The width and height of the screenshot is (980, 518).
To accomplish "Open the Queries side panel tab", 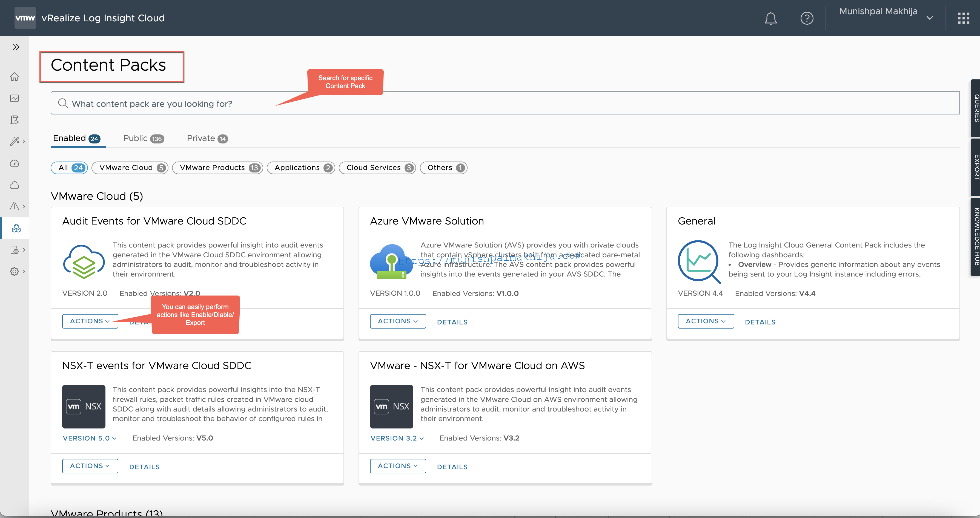I will point(975,108).
